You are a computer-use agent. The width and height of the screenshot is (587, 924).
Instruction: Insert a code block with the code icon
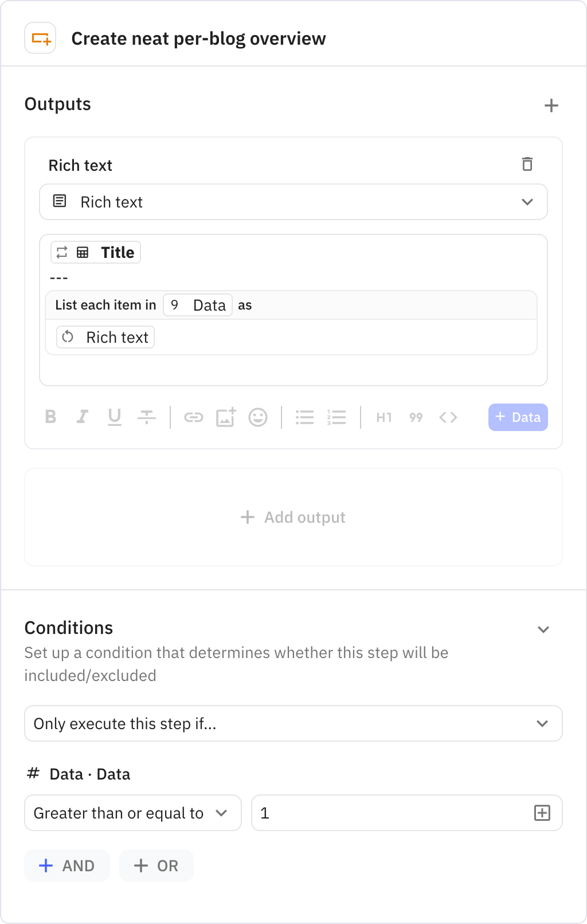pyautogui.click(x=449, y=417)
